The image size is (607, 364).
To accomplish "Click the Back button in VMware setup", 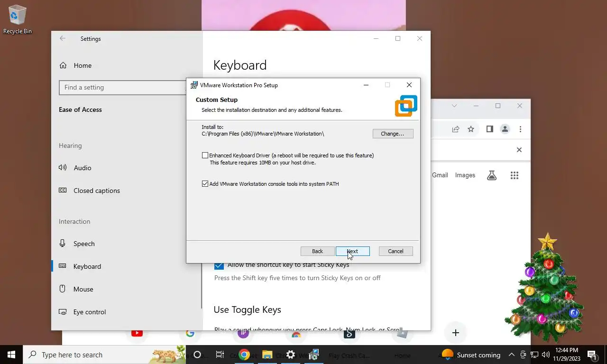I will point(317,251).
